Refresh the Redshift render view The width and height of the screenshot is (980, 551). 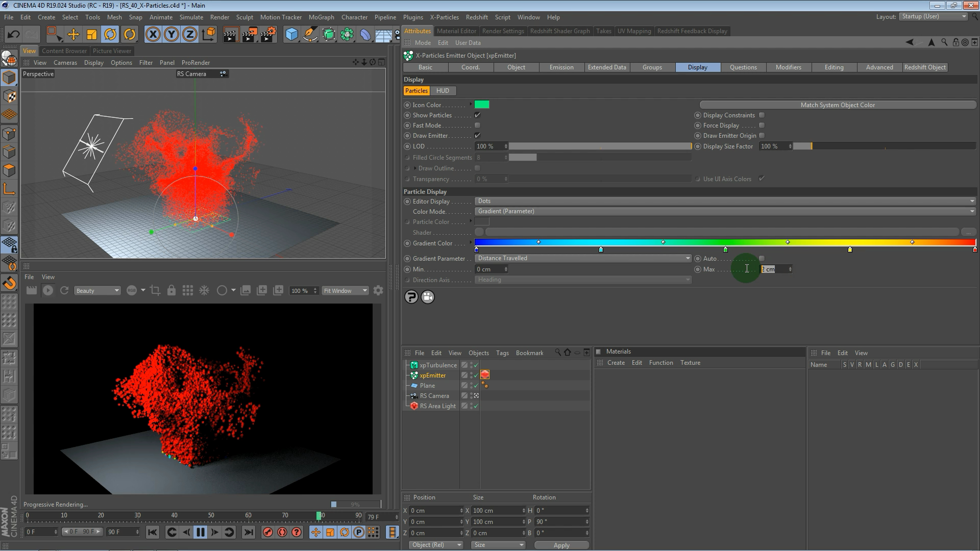64,290
